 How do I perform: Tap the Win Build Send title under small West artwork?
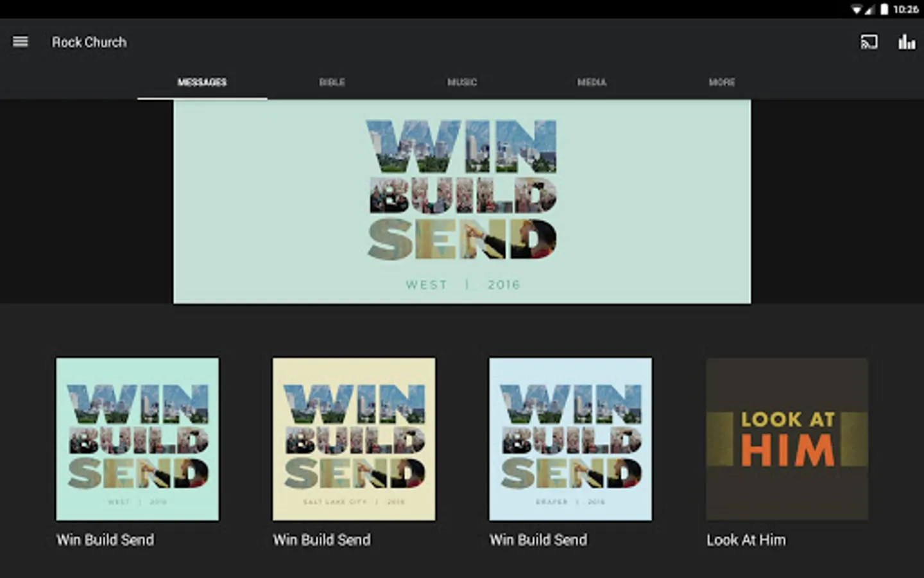(105, 540)
